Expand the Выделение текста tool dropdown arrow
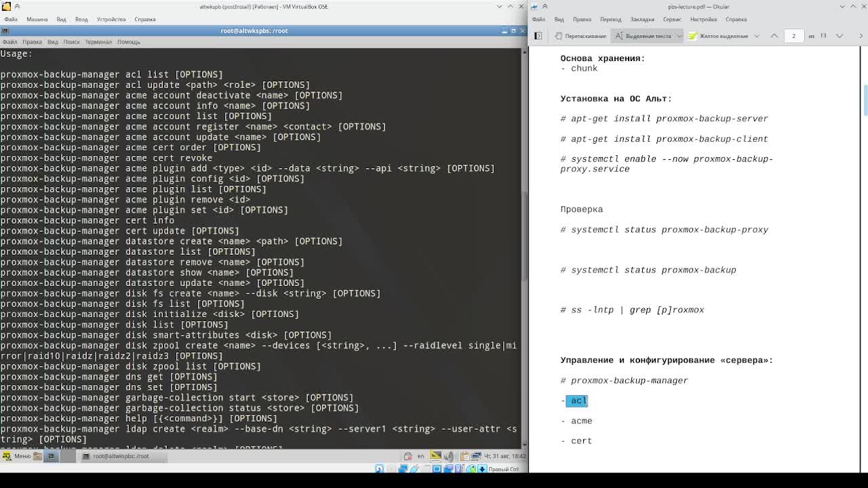Viewport: 868px width, 488px height. [679, 36]
